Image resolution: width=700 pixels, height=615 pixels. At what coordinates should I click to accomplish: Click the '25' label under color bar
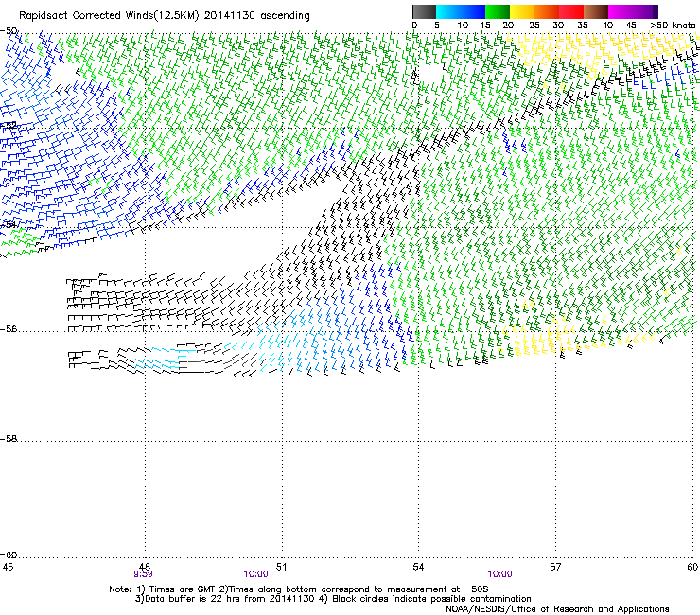[x=534, y=26]
